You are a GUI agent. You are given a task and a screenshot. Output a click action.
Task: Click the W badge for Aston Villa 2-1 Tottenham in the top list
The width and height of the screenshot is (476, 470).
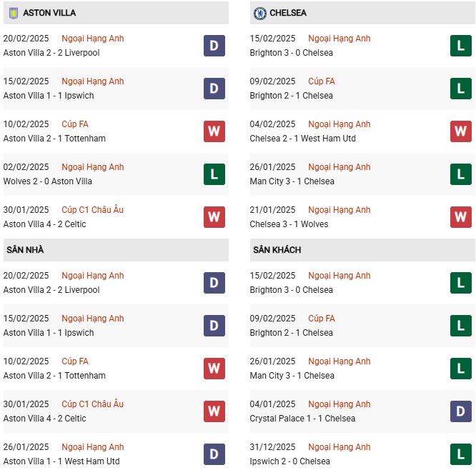pos(214,131)
